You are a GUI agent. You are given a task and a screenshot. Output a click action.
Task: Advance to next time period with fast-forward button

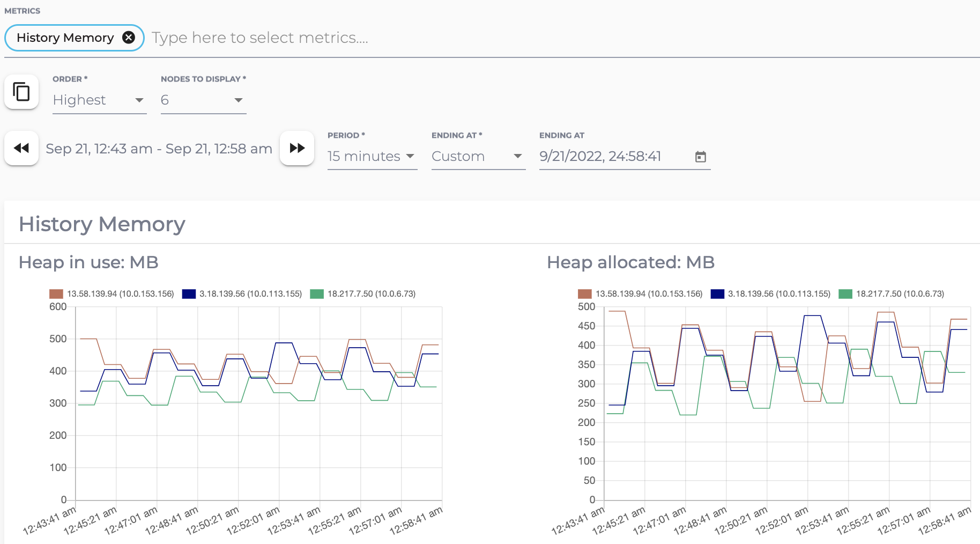[x=297, y=148]
